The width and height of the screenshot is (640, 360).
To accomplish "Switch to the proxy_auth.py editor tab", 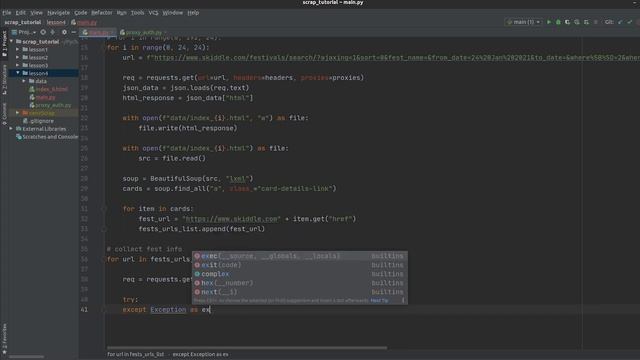I will (143, 32).
